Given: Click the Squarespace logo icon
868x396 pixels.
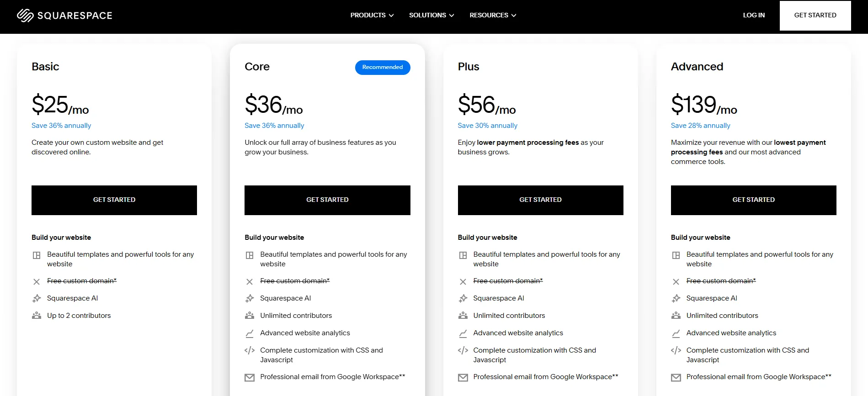Looking at the screenshot, I should coord(26,15).
